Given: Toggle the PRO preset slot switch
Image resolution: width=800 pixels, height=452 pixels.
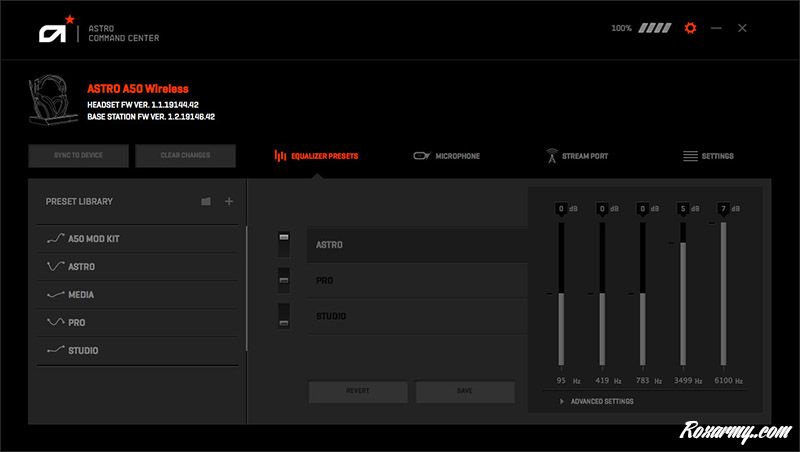Looking at the screenshot, I should coord(283,281).
